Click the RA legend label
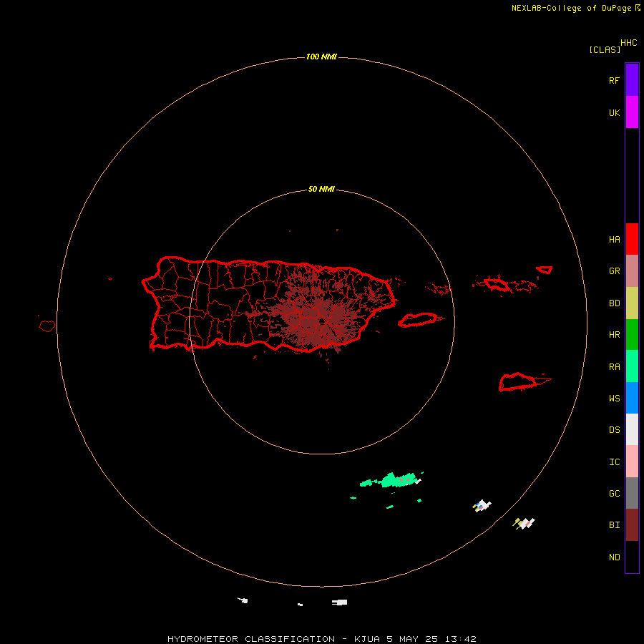This screenshot has width=644, height=644. [x=614, y=367]
